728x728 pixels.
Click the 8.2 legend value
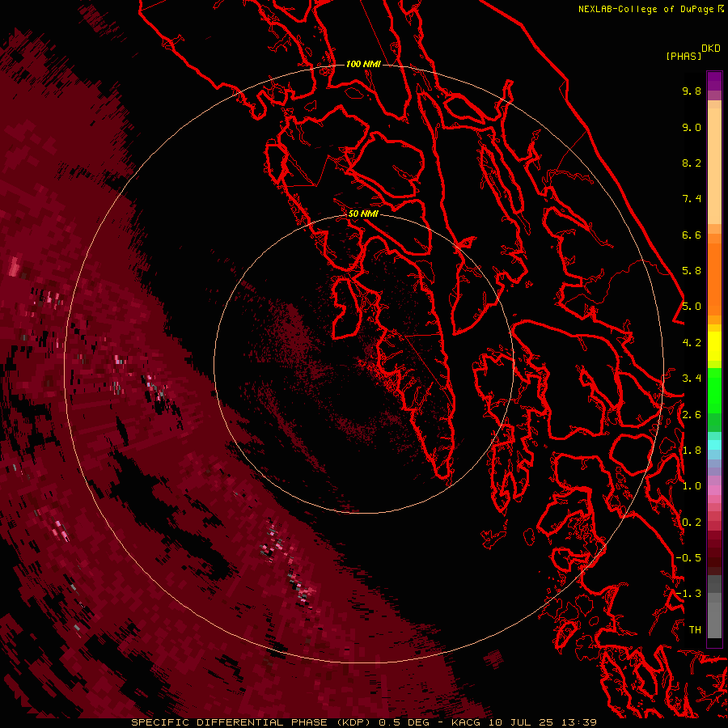692,163
